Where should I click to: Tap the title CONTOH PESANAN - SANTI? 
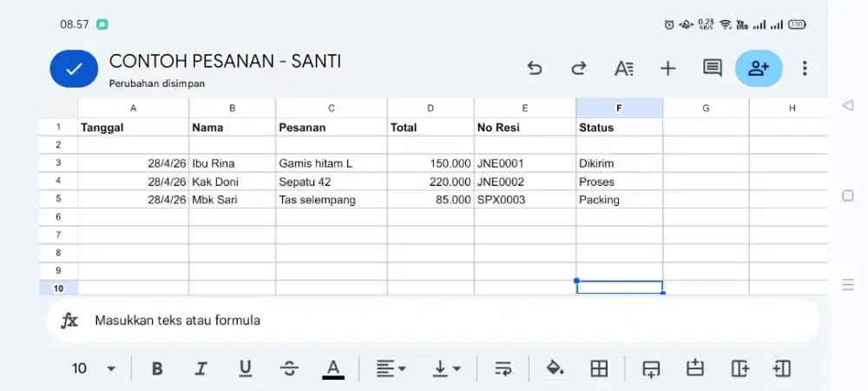tap(226, 62)
